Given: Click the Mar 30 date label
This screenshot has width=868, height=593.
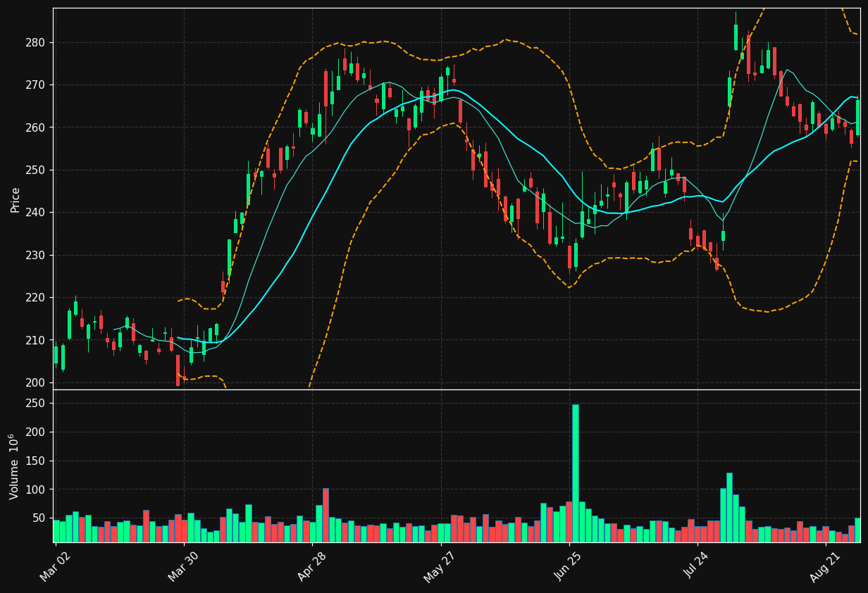Looking at the screenshot, I should pyautogui.click(x=184, y=566).
